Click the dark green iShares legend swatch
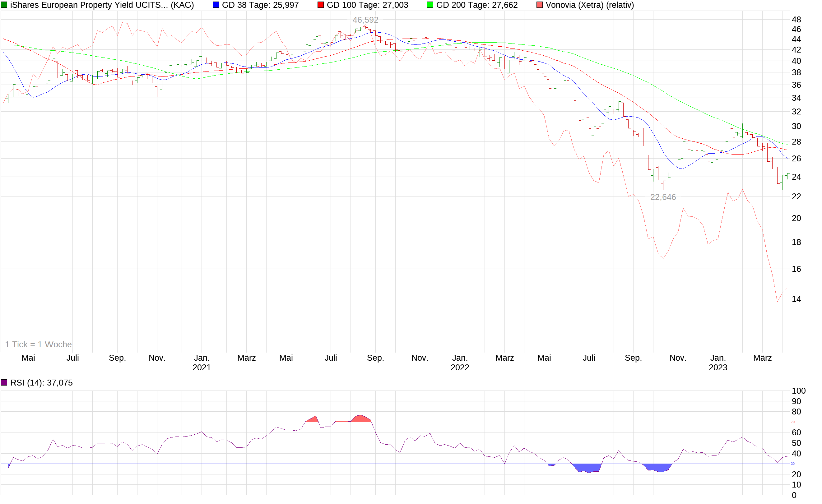This screenshot has width=822, height=504. click(x=4, y=5)
